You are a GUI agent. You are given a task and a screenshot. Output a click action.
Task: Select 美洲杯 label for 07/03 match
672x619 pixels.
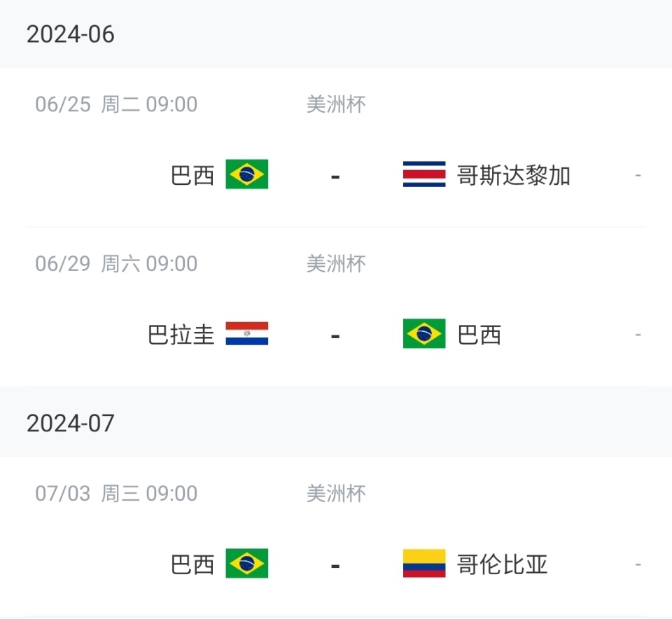[x=336, y=494]
